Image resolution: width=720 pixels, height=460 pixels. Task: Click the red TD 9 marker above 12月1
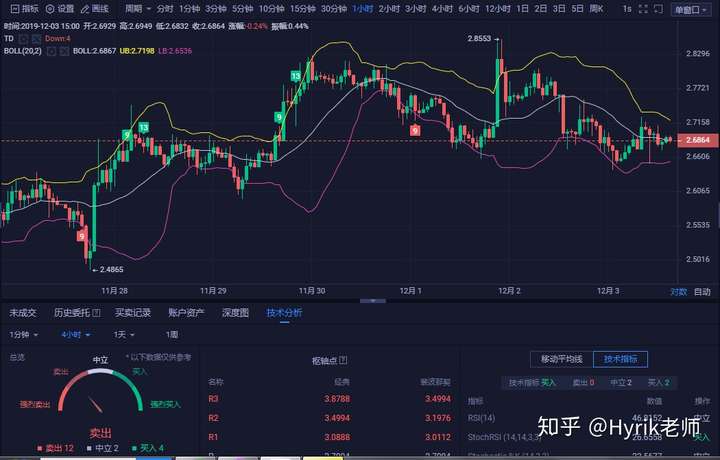pos(415,130)
